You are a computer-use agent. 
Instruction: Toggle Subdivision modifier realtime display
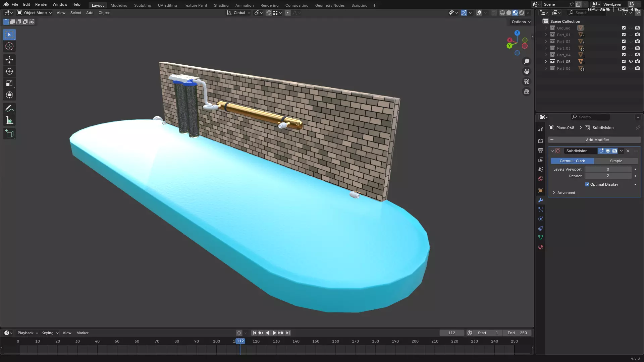tap(608, 151)
